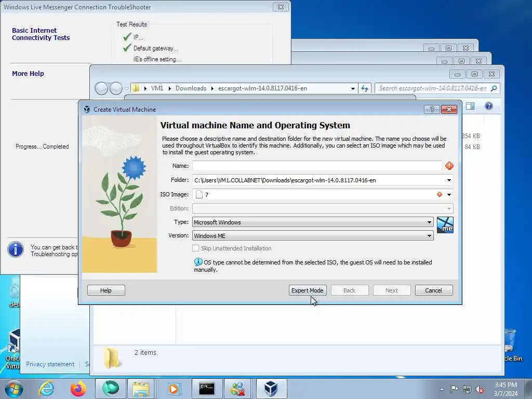Close the TroubleShooter window

point(281,7)
